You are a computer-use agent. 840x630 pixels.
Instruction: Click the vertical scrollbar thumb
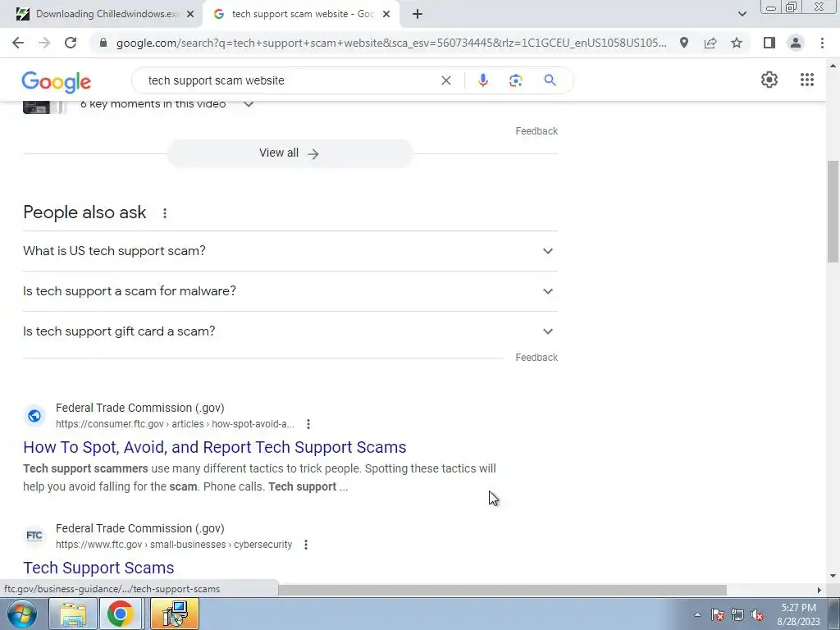pyautogui.click(x=833, y=211)
